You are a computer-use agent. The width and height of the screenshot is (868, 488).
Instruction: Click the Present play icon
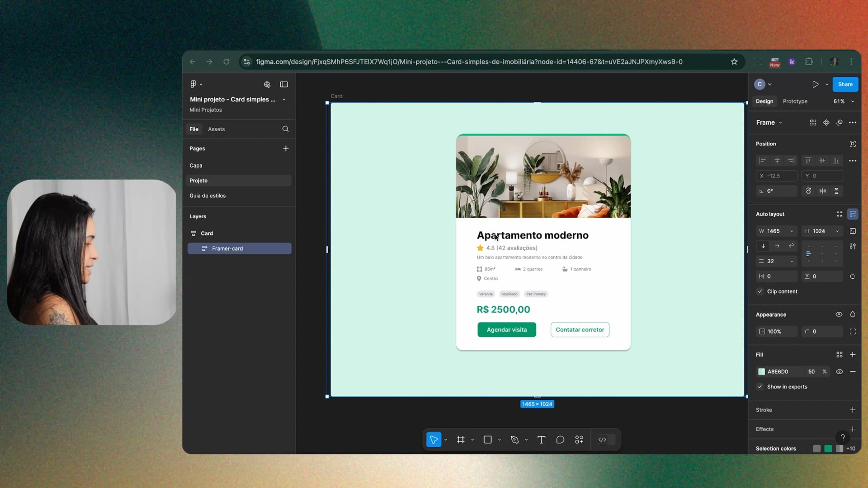[x=815, y=84]
